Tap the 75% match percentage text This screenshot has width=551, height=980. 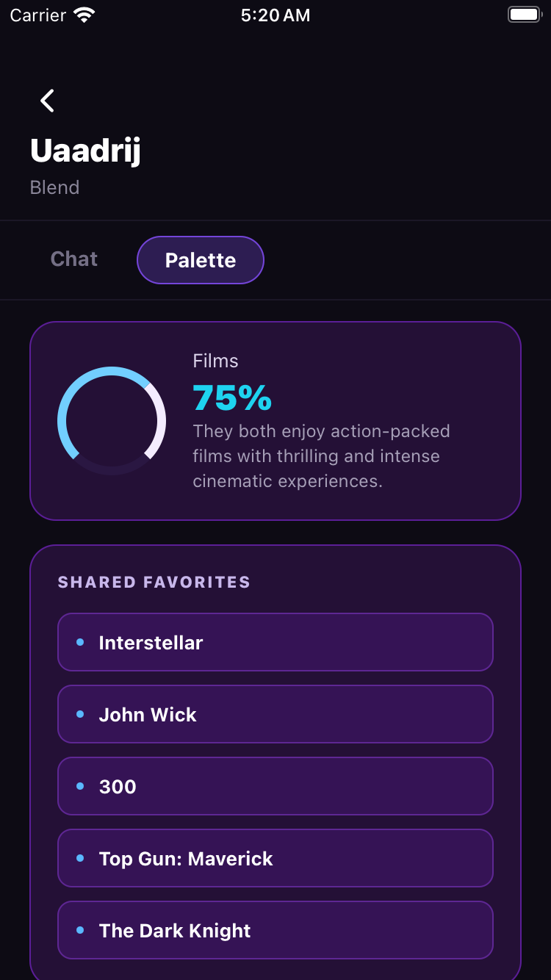point(232,397)
